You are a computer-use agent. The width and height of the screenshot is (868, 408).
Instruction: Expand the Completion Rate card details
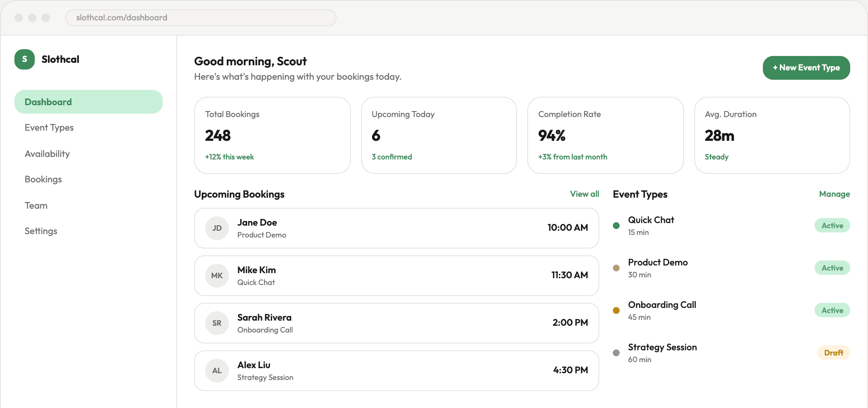pos(605,136)
